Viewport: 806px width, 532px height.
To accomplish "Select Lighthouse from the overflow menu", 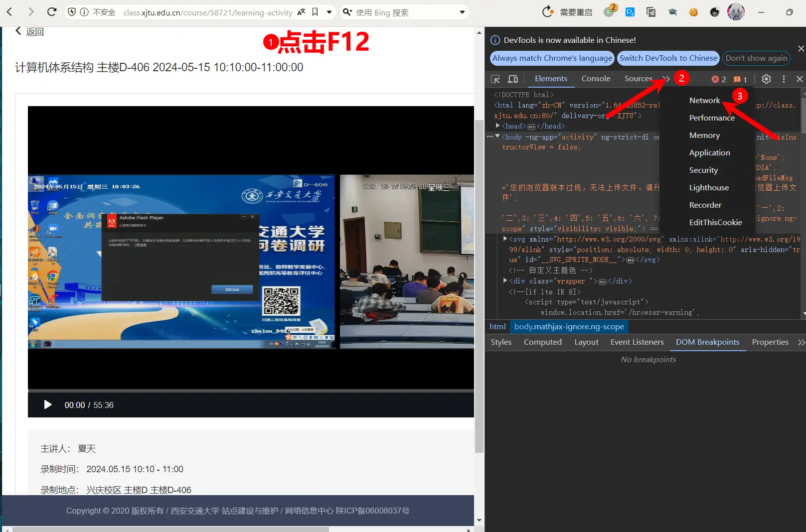I will coord(709,187).
